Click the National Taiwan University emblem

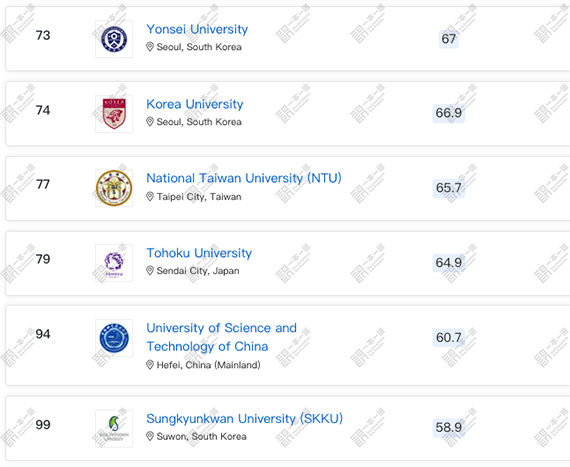114,188
